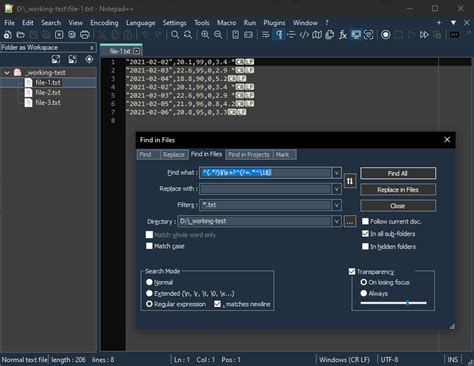Open the Encoding menu
Screen dimensions: 474x366
pos(104,23)
